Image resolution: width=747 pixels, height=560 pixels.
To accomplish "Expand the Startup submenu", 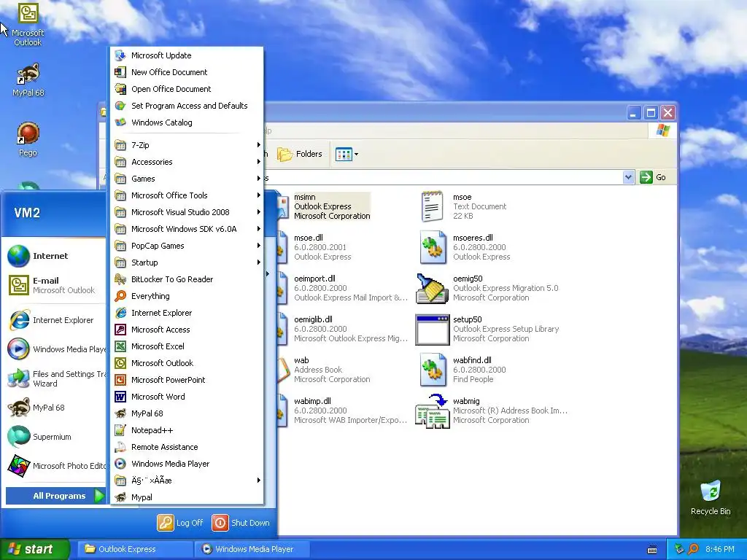I will (x=187, y=262).
